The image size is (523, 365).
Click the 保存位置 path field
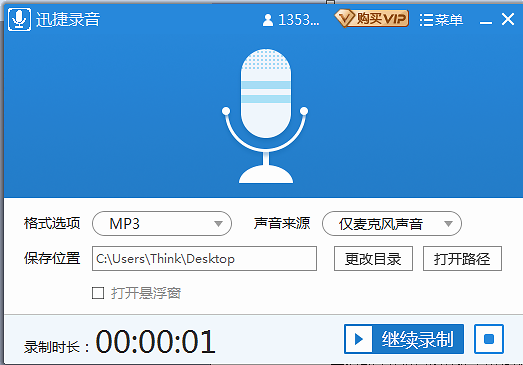(204, 259)
